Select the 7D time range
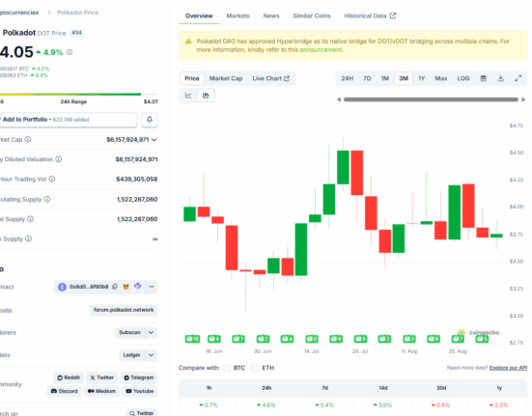The height and width of the screenshot is (416, 532). tap(367, 78)
